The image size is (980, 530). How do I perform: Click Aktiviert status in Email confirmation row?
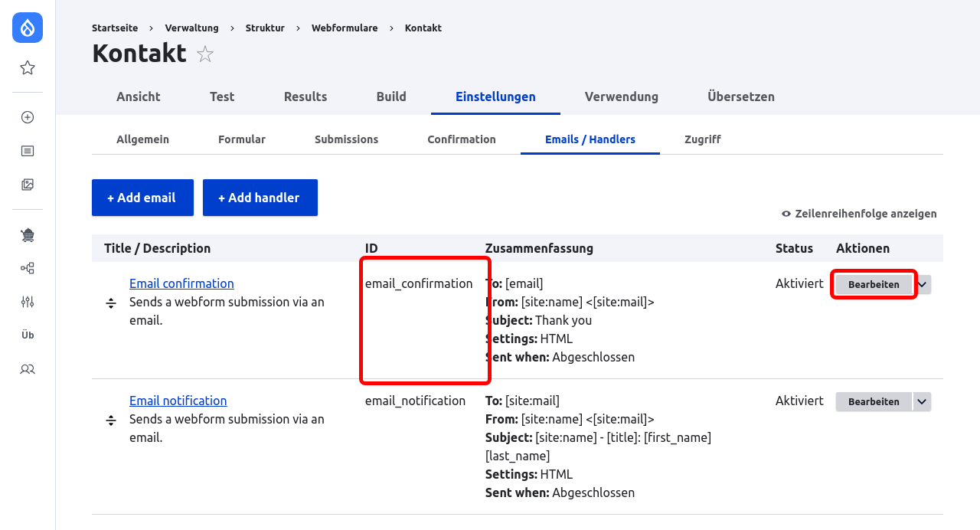(x=799, y=283)
